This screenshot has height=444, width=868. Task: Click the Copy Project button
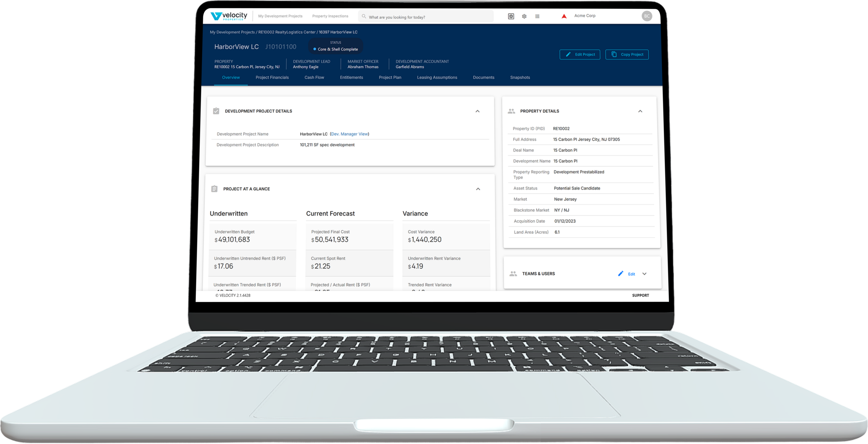627,55
